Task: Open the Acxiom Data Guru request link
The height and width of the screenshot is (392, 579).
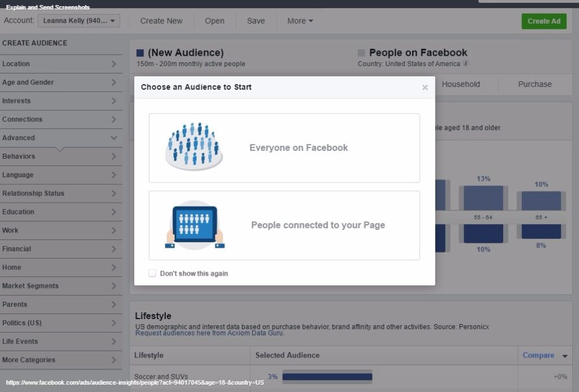Action: pos(210,333)
